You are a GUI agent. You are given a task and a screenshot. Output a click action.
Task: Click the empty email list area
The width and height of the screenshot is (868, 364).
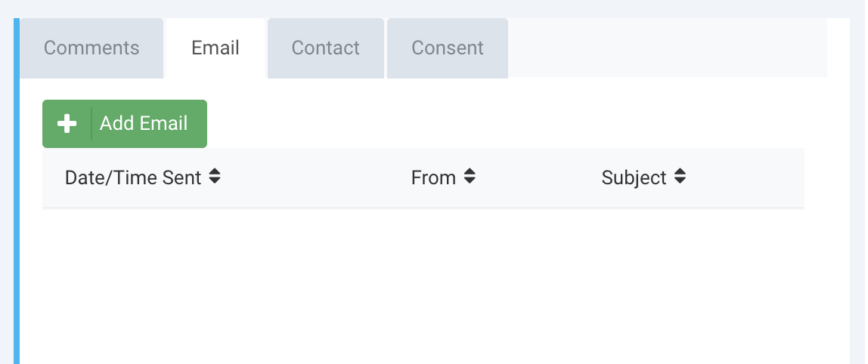423,286
